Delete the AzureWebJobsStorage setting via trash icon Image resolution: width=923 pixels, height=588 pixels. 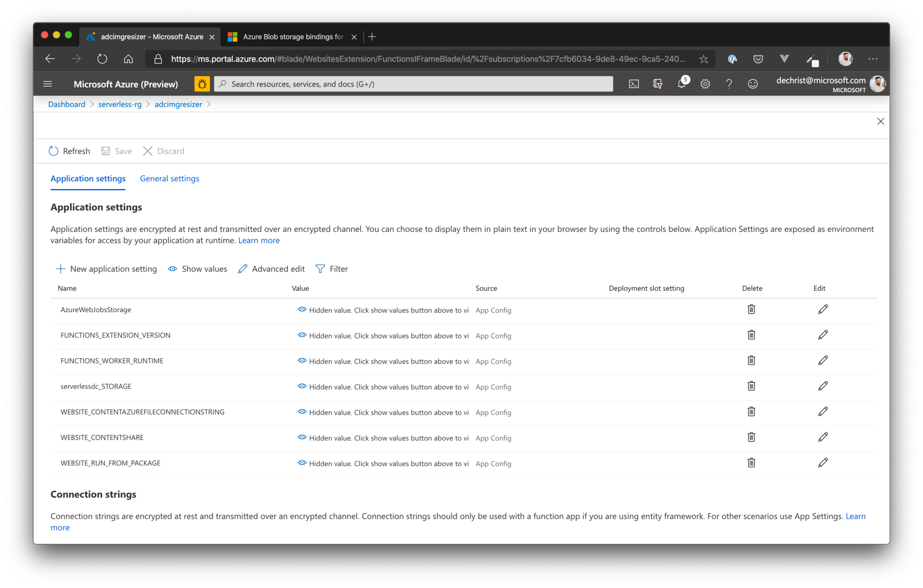click(751, 309)
